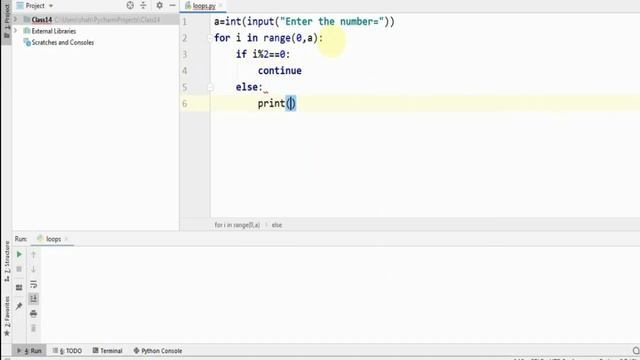Open Project panel settings gear
Viewport: 640px width, 360px height.
159,5
